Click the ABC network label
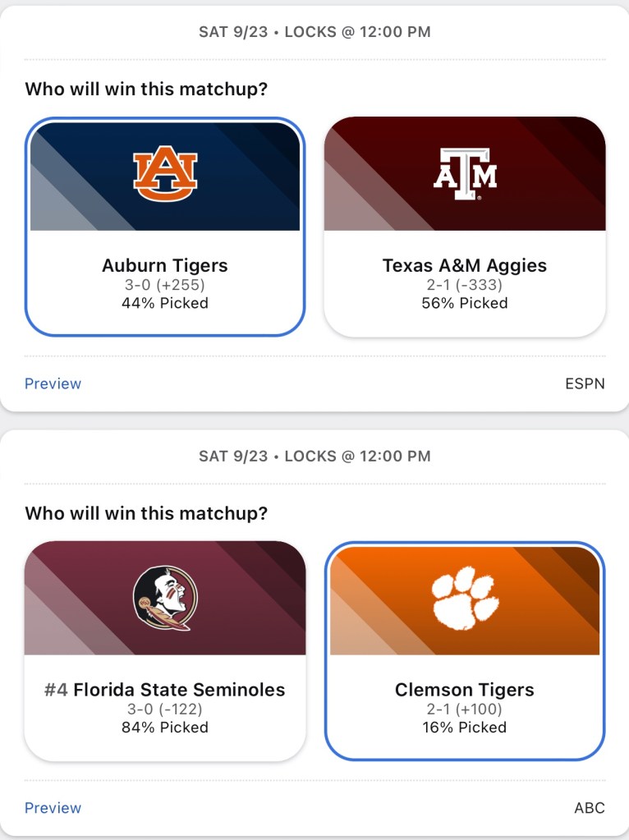Viewport: 629px width, 840px height. (590, 808)
